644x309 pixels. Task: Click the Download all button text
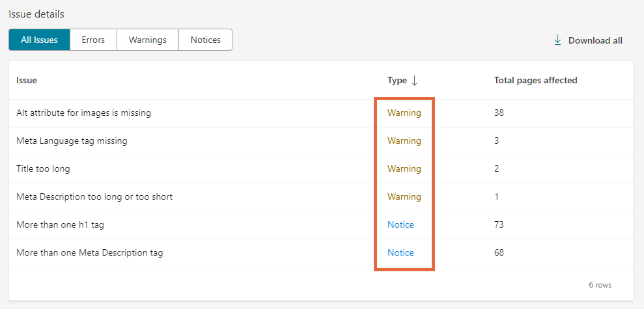click(595, 40)
